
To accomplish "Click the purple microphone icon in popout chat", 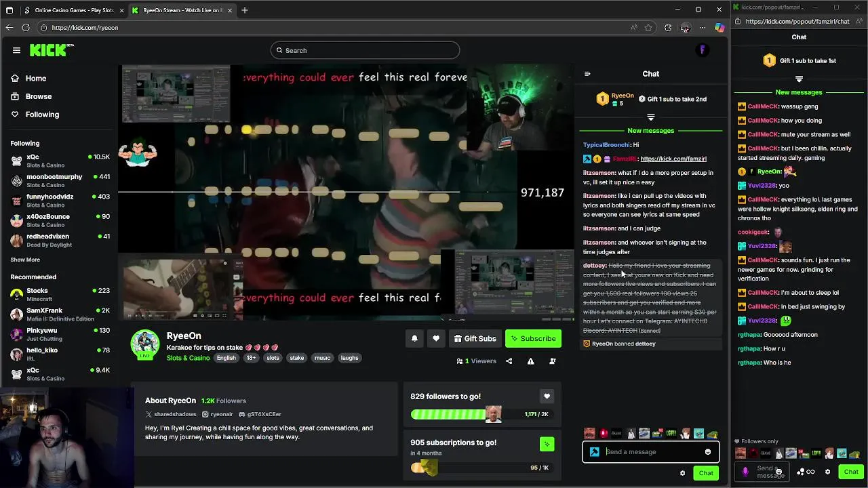I will 745,472.
